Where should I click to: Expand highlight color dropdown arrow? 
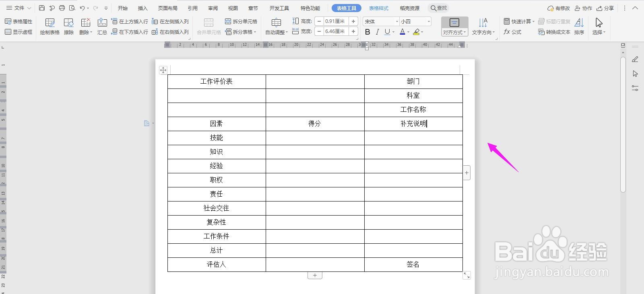(422, 32)
